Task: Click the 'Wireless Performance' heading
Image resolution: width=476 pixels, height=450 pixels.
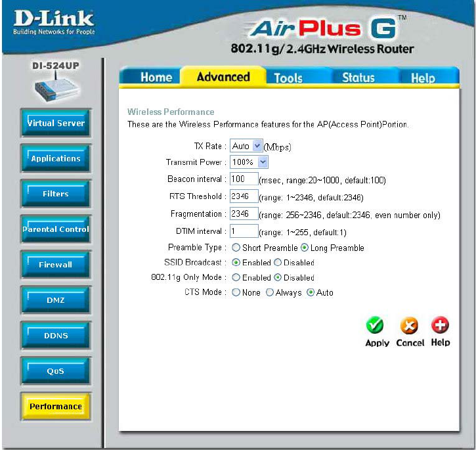Action: (171, 112)
